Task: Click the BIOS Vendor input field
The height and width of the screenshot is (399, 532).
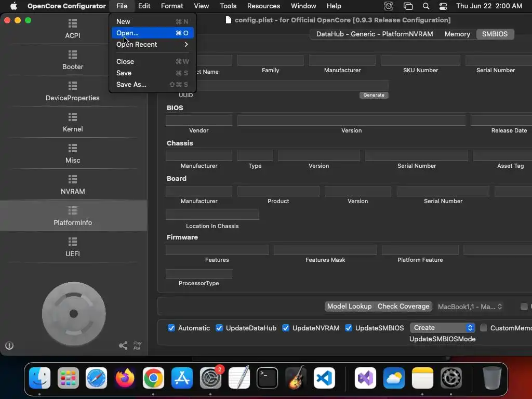Action: click(199, 121)
